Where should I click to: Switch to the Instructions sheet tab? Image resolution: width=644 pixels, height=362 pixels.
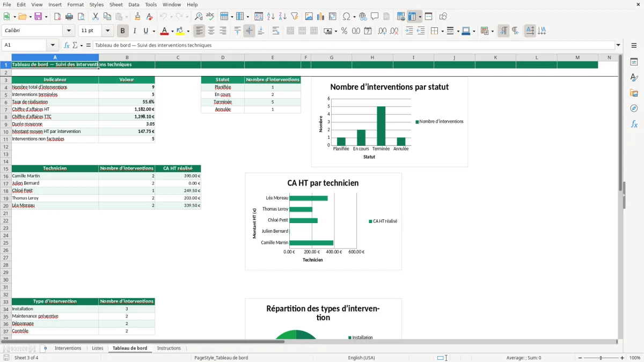pos(169,348)
